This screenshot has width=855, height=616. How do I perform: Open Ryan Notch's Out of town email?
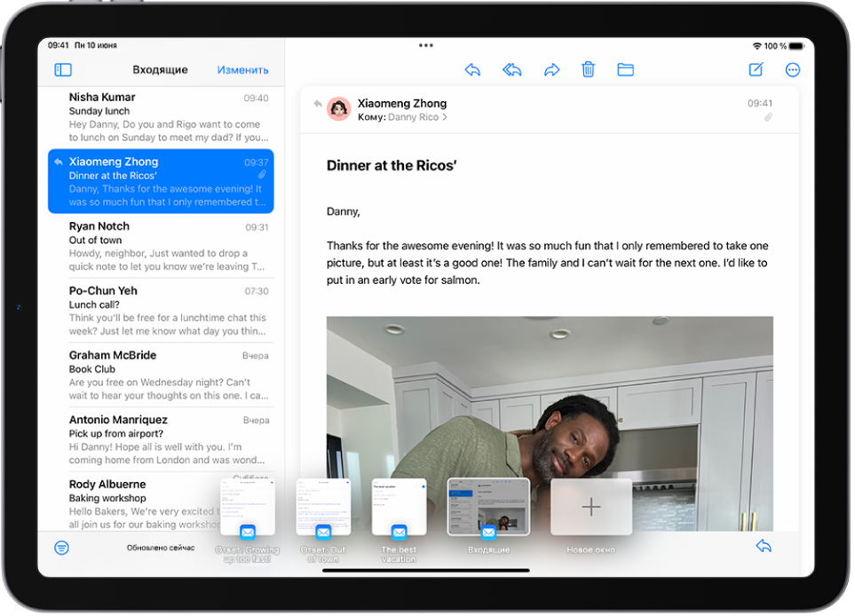161,246
